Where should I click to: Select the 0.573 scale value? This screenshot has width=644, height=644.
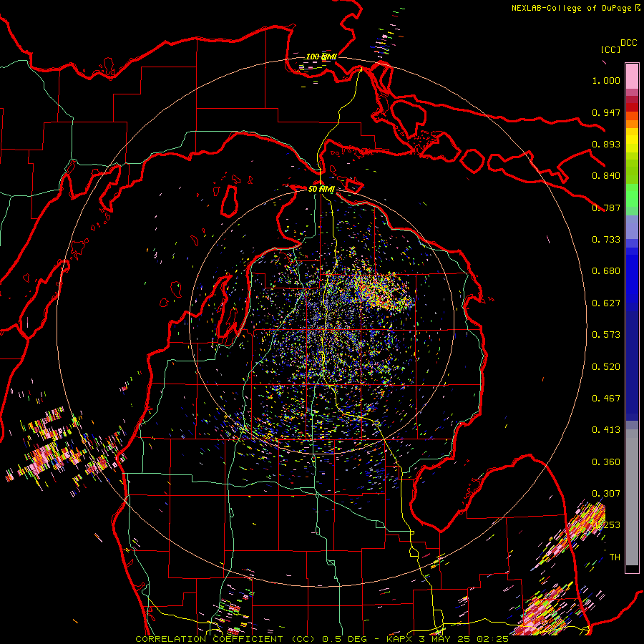tap(606, 335)
